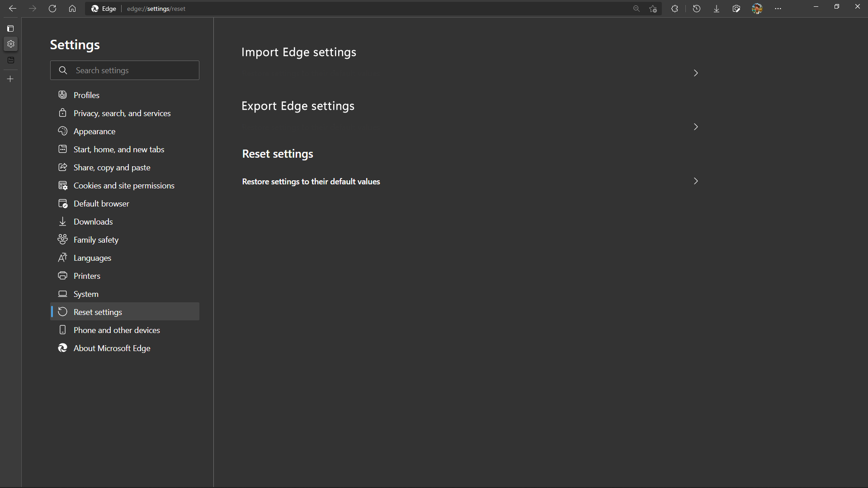Click the browser refresh icon

[52, 9]
